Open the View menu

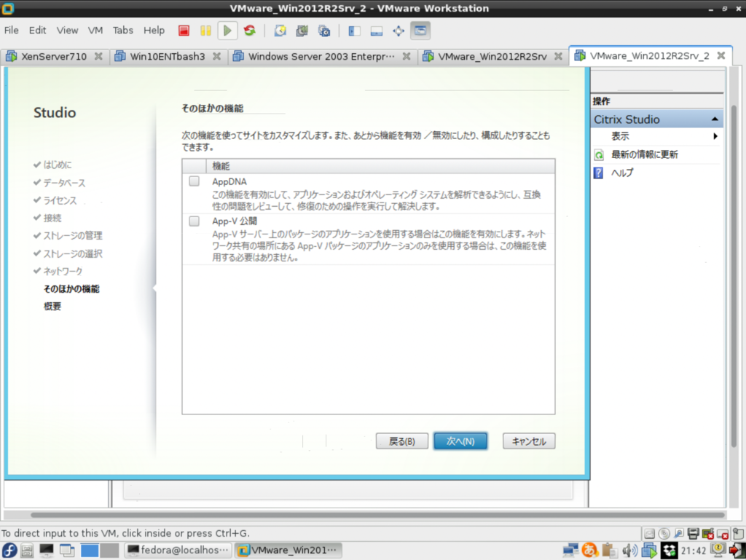tap(67, 31)
